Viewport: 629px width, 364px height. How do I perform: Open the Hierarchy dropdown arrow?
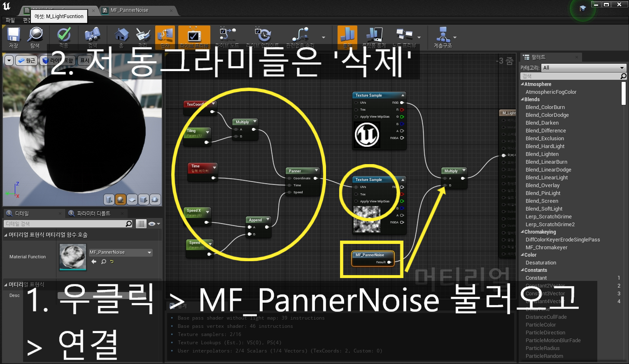click(455, 37)
